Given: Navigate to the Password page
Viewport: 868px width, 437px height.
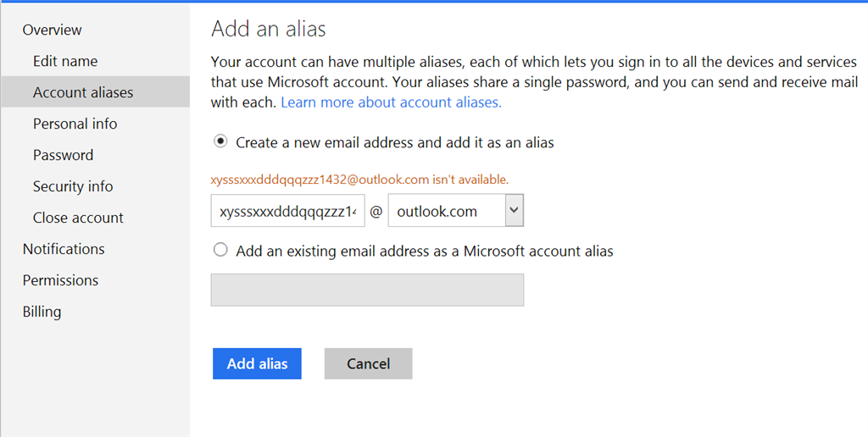Looking at the screenshot, I should coord(63,155).
